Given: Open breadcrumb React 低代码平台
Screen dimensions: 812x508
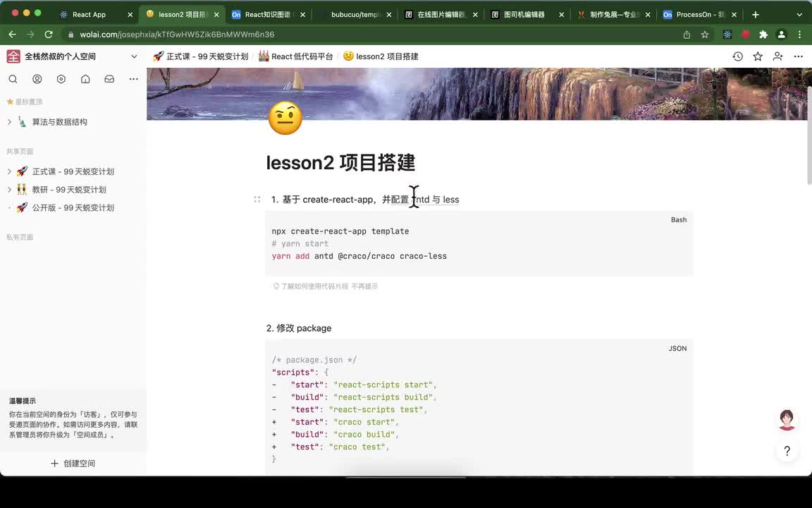Looking at the screenshot, I should pyautogui.click(x=296, y=56).
